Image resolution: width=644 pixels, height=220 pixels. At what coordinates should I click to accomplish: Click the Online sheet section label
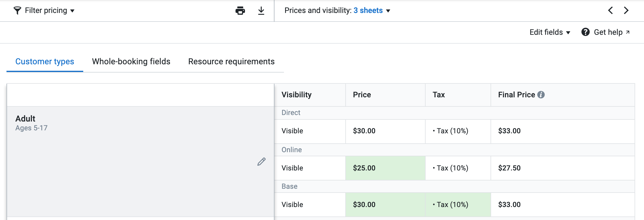click(292, 150)
